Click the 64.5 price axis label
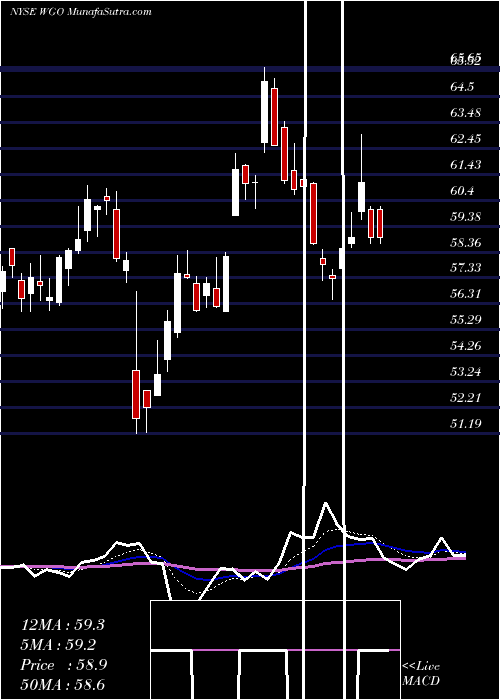The width and height of the screenshot is (500, 700). tap(462, 87)
